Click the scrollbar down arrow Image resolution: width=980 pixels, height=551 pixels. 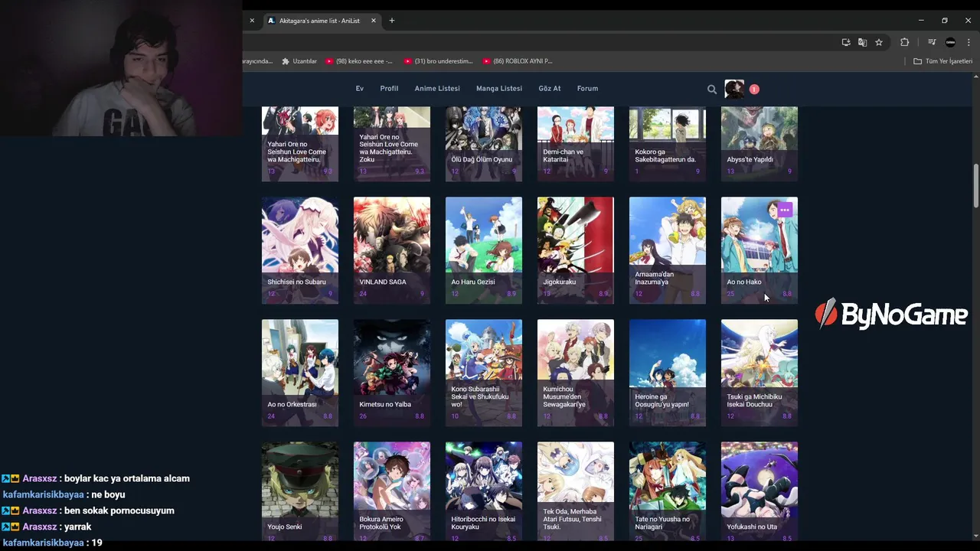(975, 536)
